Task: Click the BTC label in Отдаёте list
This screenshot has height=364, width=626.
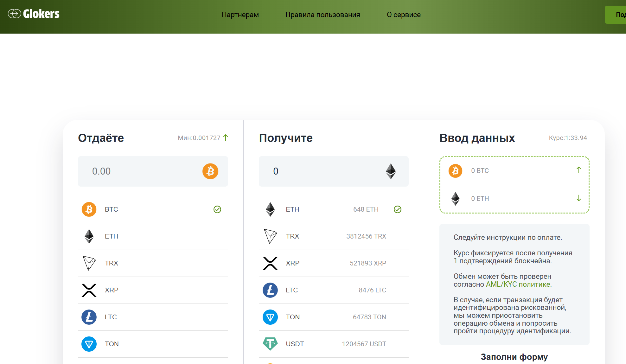Action: [112, 209]
